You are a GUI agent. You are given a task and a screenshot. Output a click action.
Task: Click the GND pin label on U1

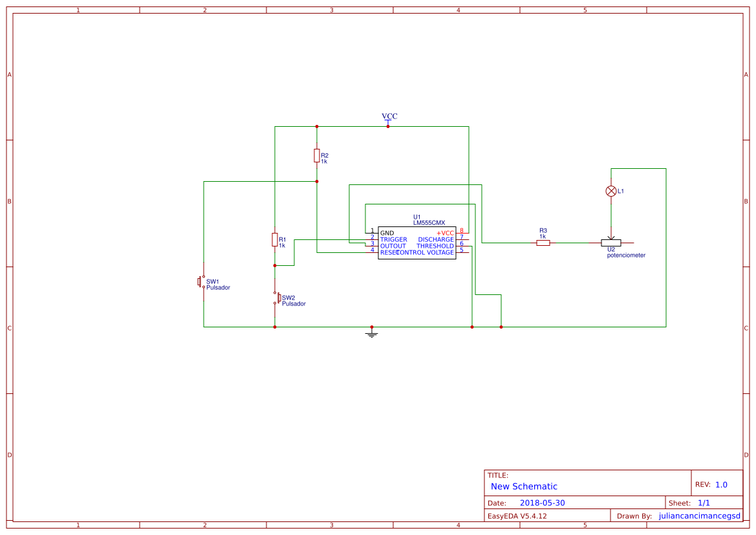click(x=387, y=233)
